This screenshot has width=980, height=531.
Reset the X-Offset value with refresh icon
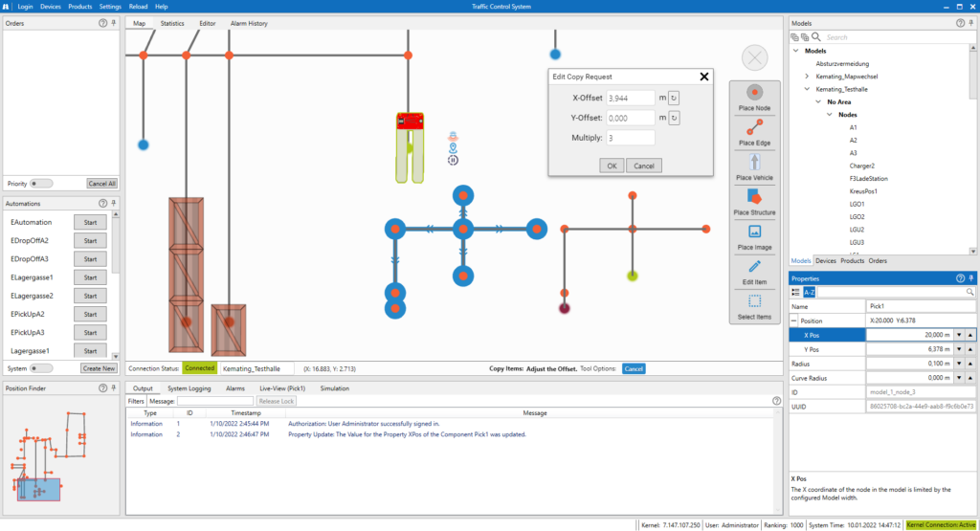click(674, 98)
